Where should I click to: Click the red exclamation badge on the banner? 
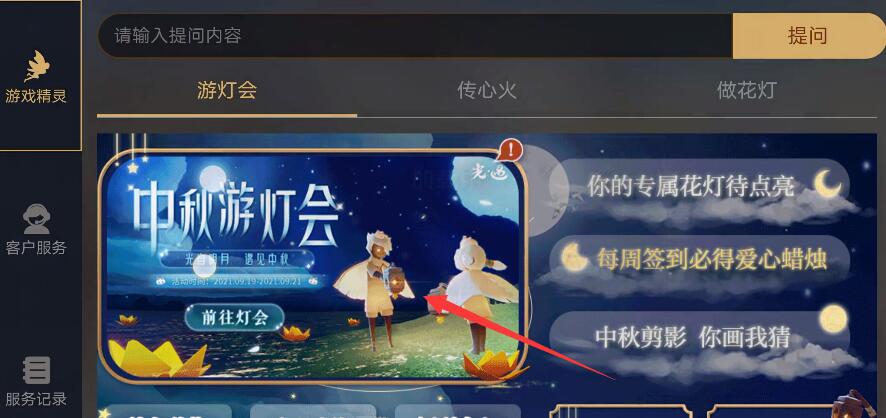pos(511,150)
